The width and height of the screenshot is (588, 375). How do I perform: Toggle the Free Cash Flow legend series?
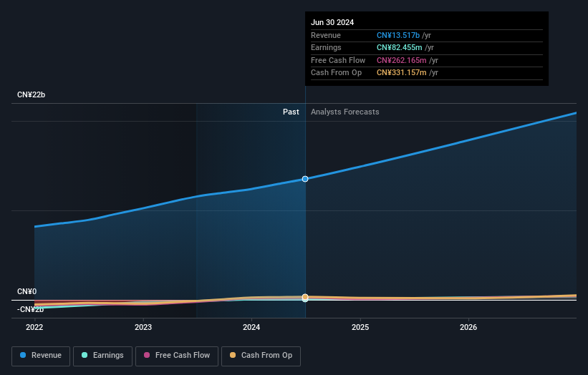point(177,356)
